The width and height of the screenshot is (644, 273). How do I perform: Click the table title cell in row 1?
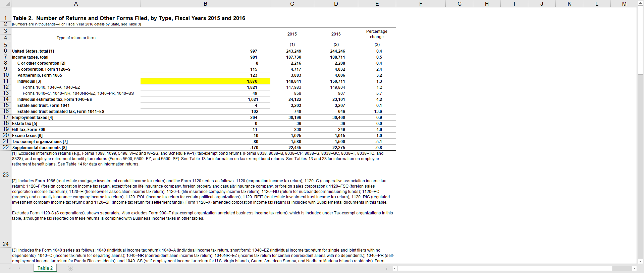tap(129, 18)
